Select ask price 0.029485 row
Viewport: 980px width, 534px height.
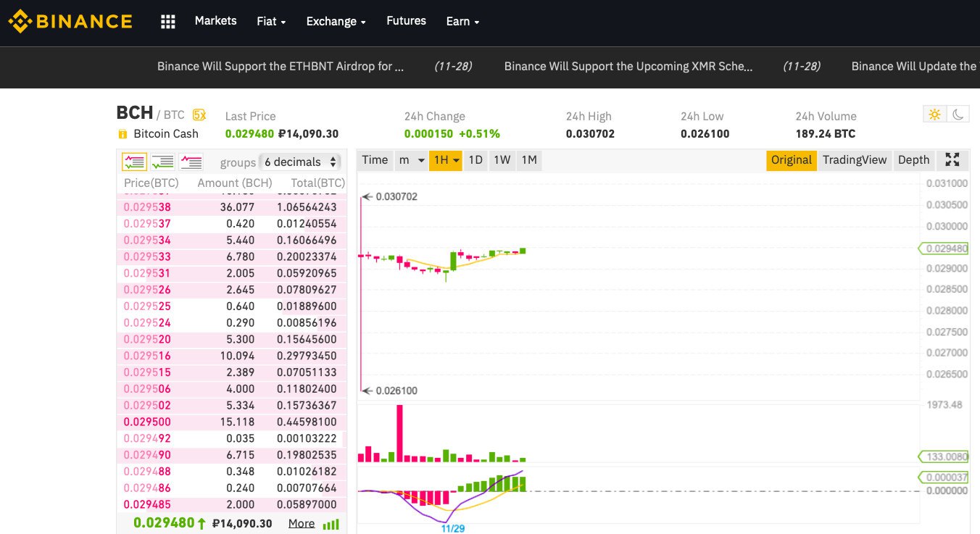(x=232, y=504)
